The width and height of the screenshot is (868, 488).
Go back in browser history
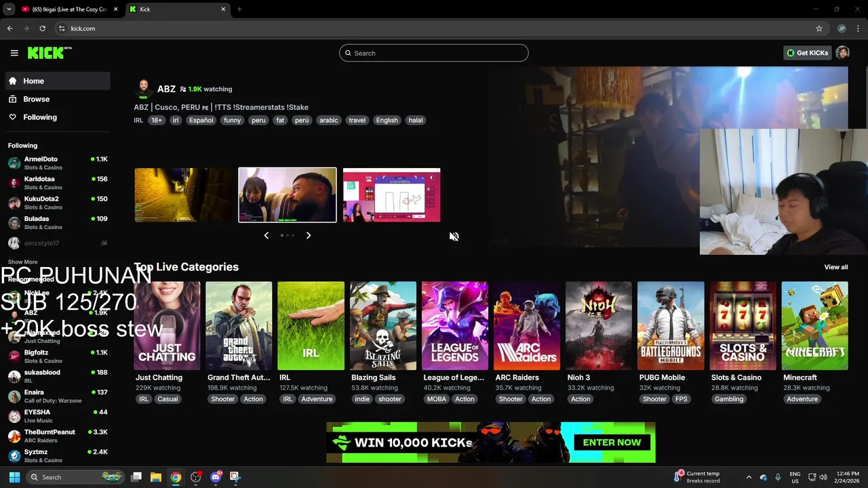coord(9,28)
